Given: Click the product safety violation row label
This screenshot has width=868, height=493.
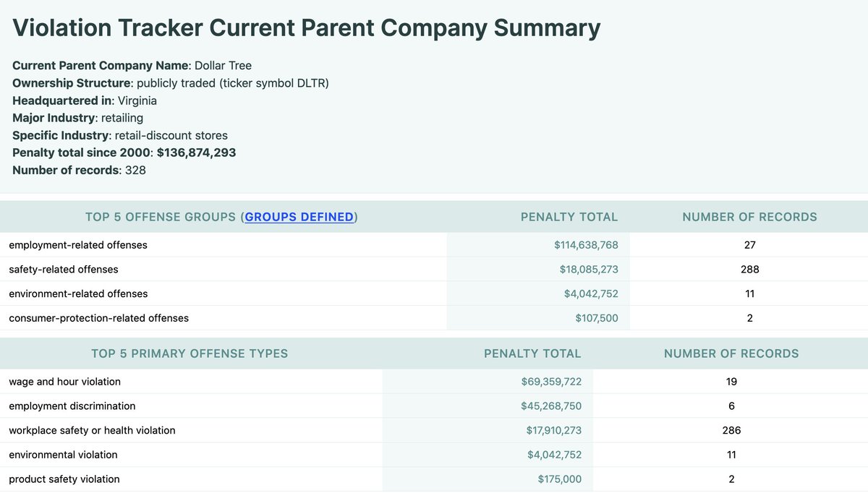Looking at the screenshot, I should point(64,479).
